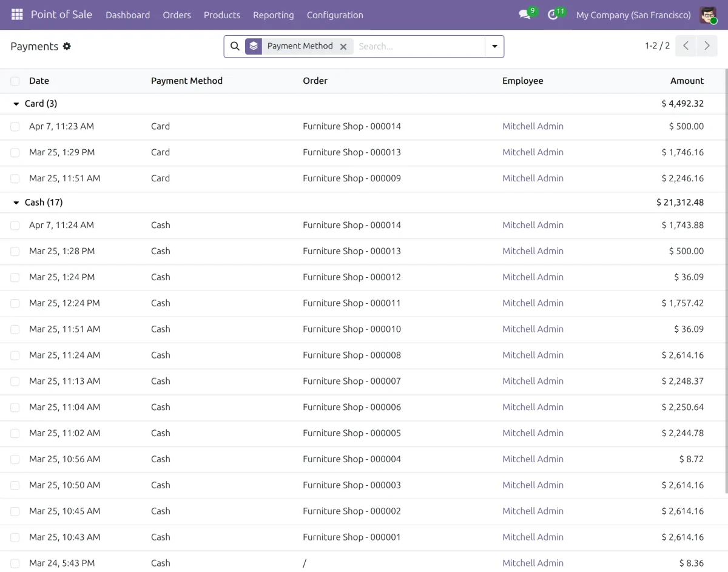Open the search options dropdown arrow
This screenshot has height=572, width=728.
(494, 46)
